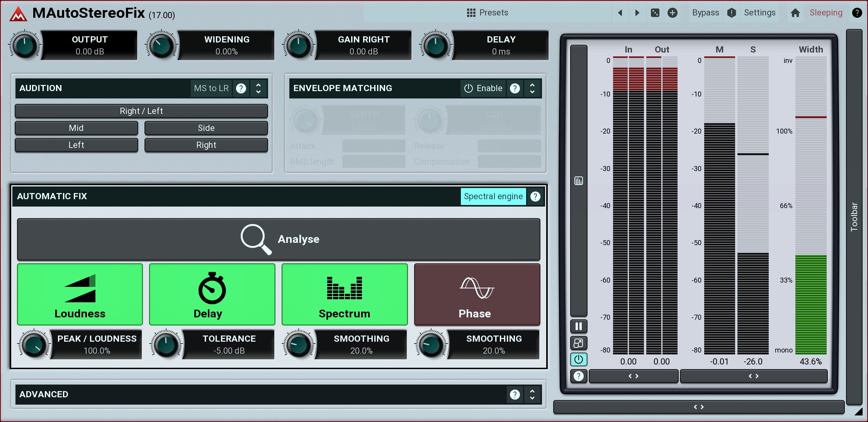Image resolution: width=868 pixels, height=422 pixels.
Task: Toggle the Spectral engine mode
Action: pos(493,197)
